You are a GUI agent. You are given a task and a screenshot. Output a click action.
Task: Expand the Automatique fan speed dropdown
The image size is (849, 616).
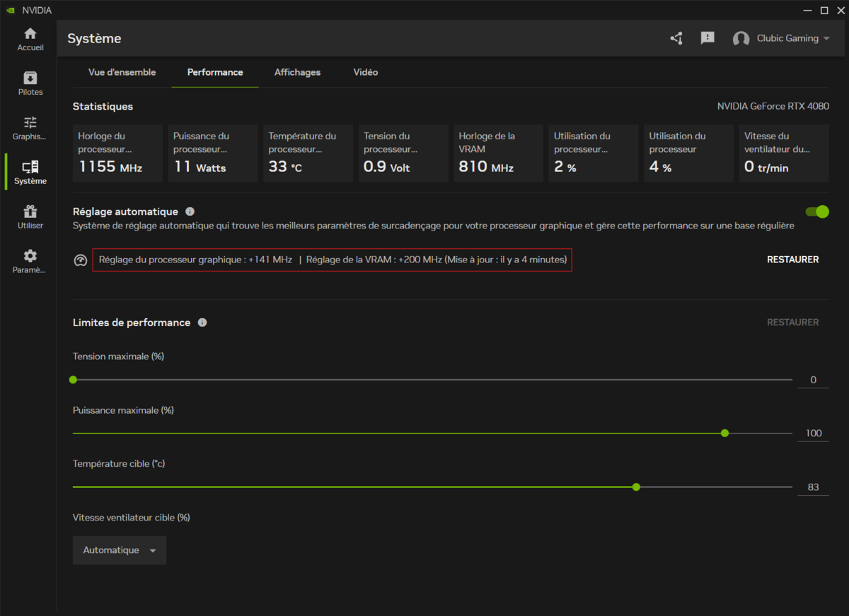[x=120, y=550]
